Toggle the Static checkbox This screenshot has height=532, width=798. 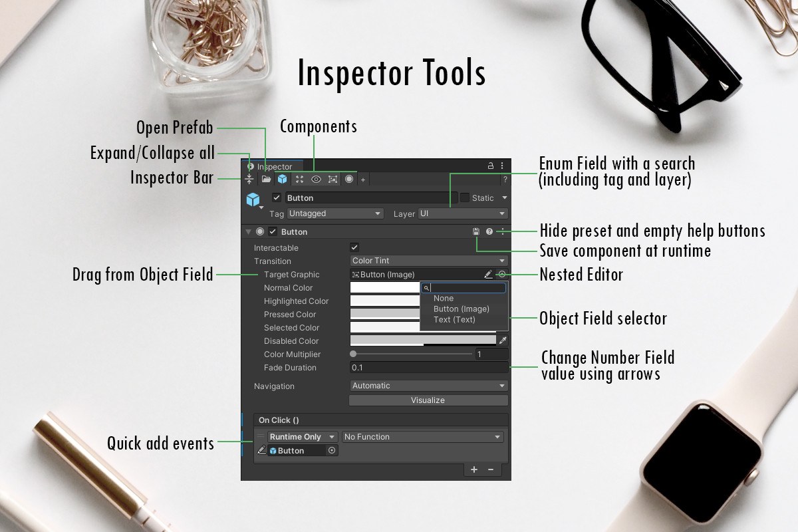[x=465, y=198]
